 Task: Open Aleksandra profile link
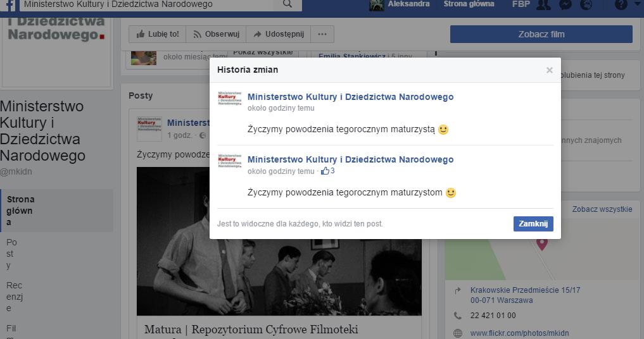point(408,4)
